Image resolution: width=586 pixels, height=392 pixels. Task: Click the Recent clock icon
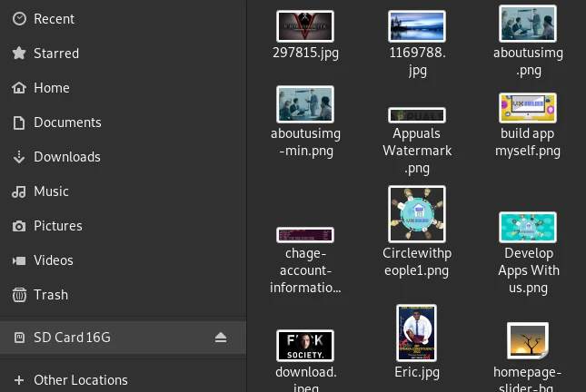[19, 19]
